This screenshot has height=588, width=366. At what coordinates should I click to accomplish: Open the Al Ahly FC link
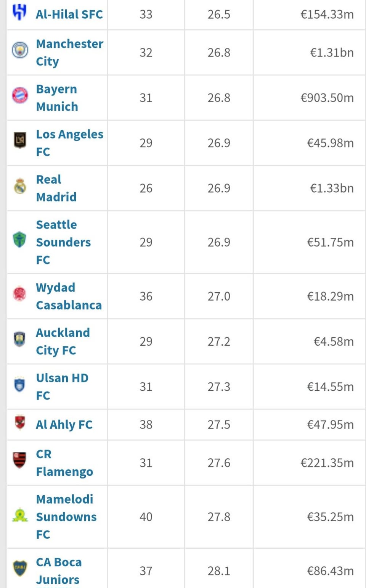coord(64,425)
